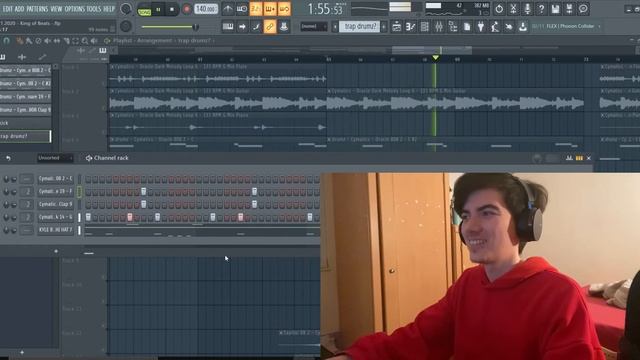Open the ADD menu
The image size is (640, 360).
(x=20, y=9)
